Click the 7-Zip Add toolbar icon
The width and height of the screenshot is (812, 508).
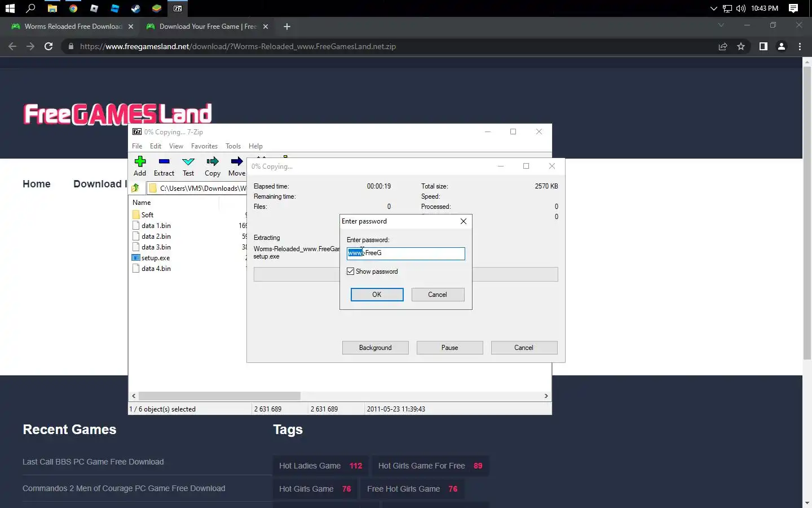(x=140, y=166)
